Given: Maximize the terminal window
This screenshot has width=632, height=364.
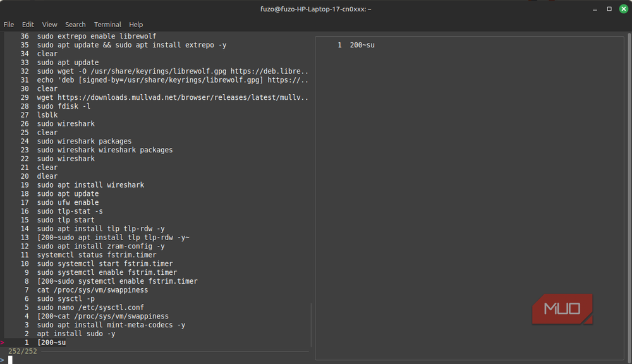Looking at the screenshot, I should (609, 9).
